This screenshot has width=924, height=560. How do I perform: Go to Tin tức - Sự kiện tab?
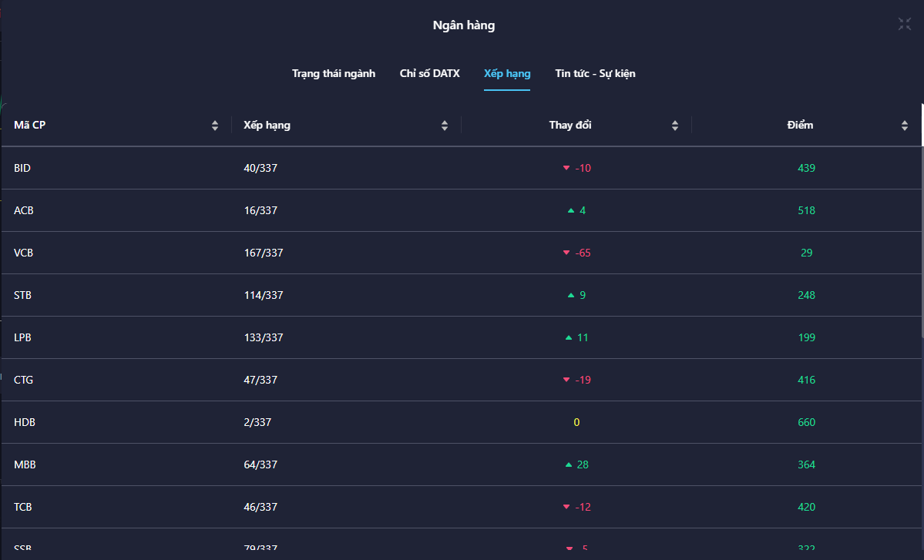(x=595, y=74)
